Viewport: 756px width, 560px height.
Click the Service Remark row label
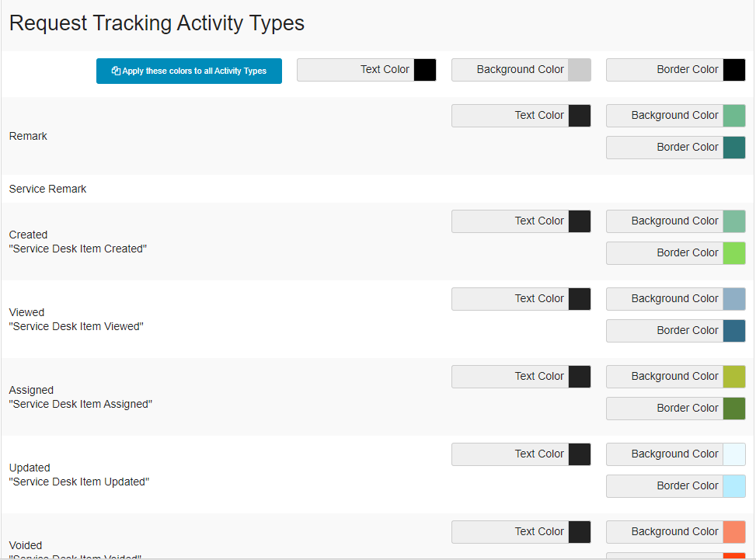(x=48, y=189)
